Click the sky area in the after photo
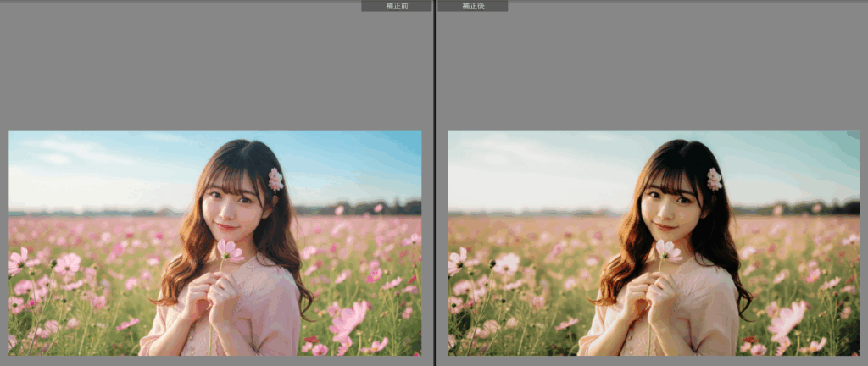This screenshot has width=868, height=366. 542,165
